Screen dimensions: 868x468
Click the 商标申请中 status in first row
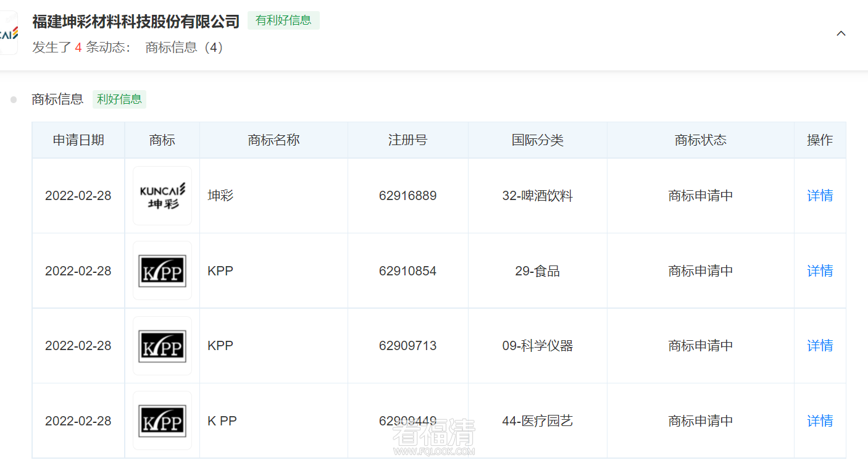700,195
